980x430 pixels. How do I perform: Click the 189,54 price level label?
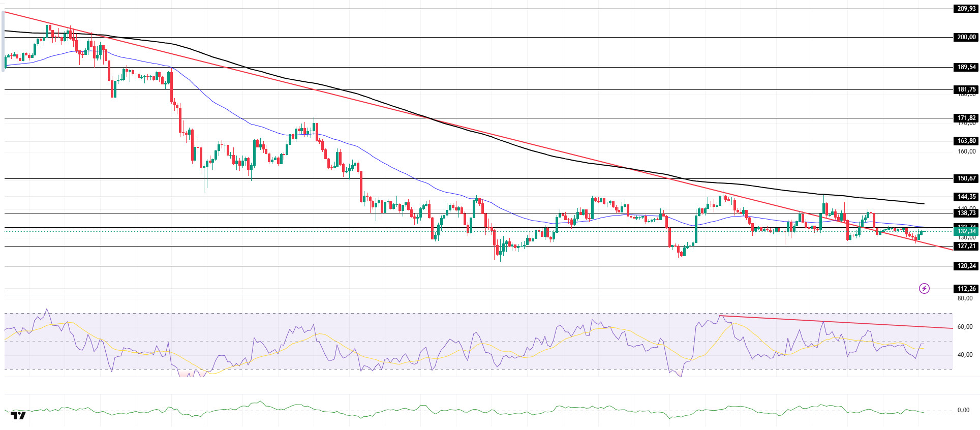(x=966, y=67)
